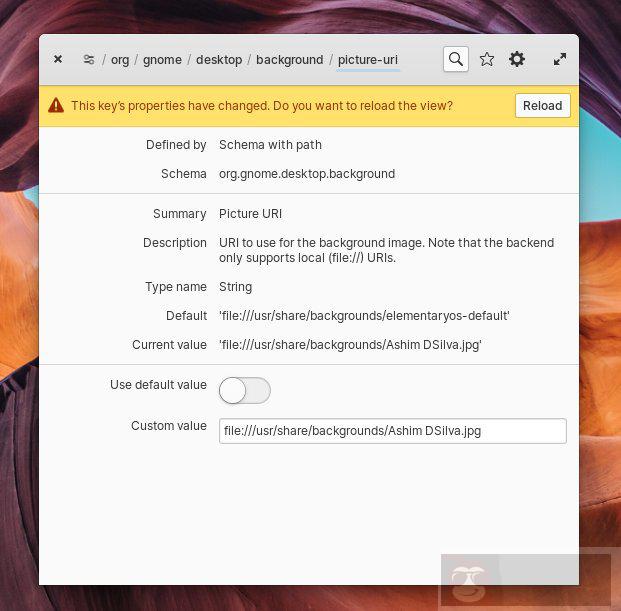Click the warning triangle icon in banner
621x611 pixels.
pos(56,105)
